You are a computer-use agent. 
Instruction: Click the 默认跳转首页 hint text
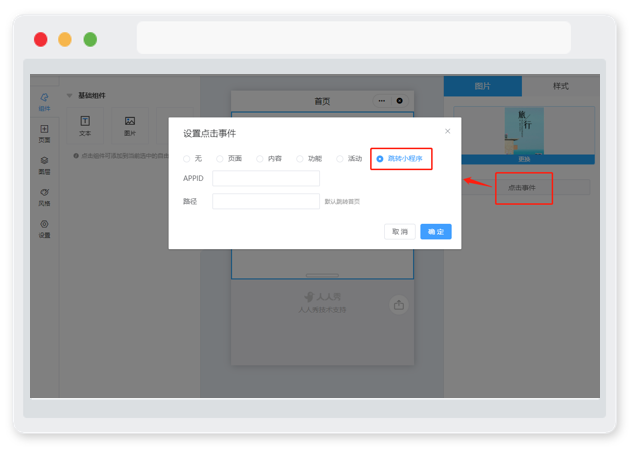pos(342,202)
